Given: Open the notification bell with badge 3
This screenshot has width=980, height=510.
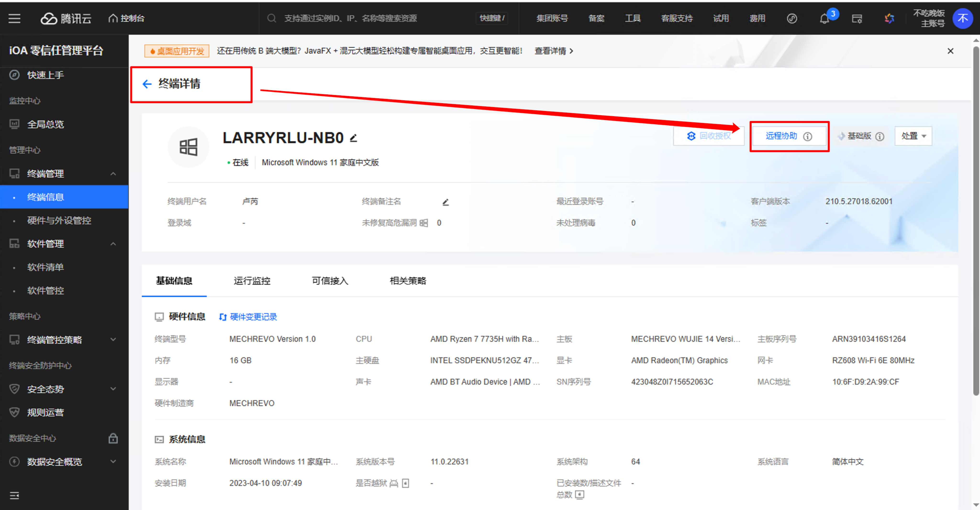Looking at the screenshot, I should (x=824, y=19).
